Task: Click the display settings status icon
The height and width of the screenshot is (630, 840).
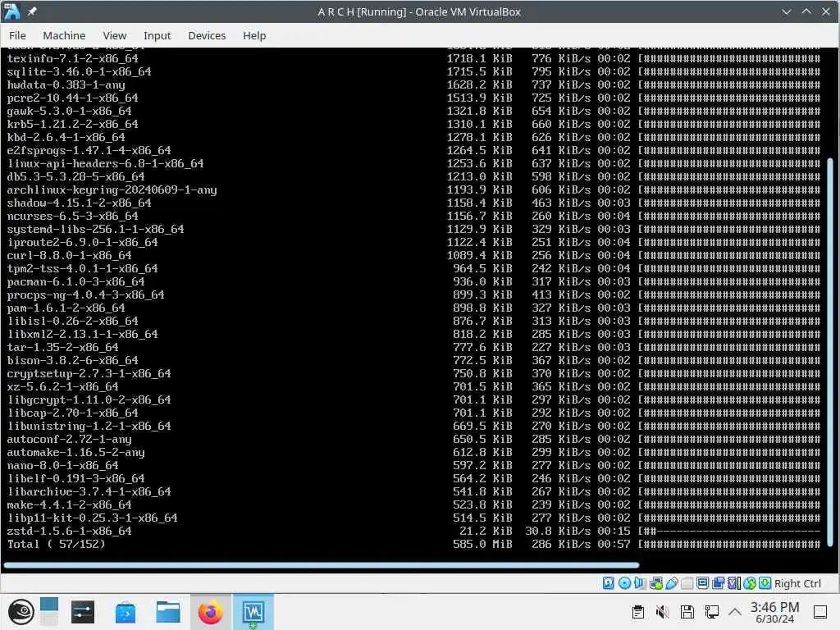Action: tap(702, 583)
